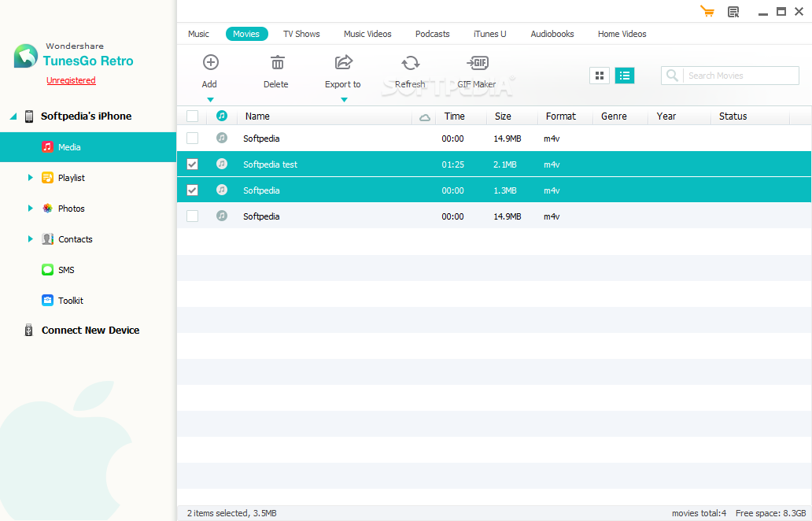The image size is (812, 521).
Task: Open the iTunes U tab
Action: 490,34
